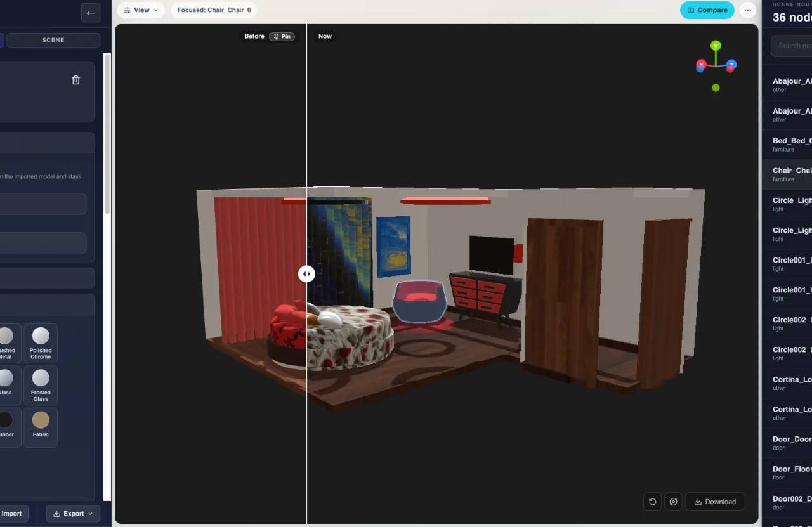Select the Door002 node row

787,502
